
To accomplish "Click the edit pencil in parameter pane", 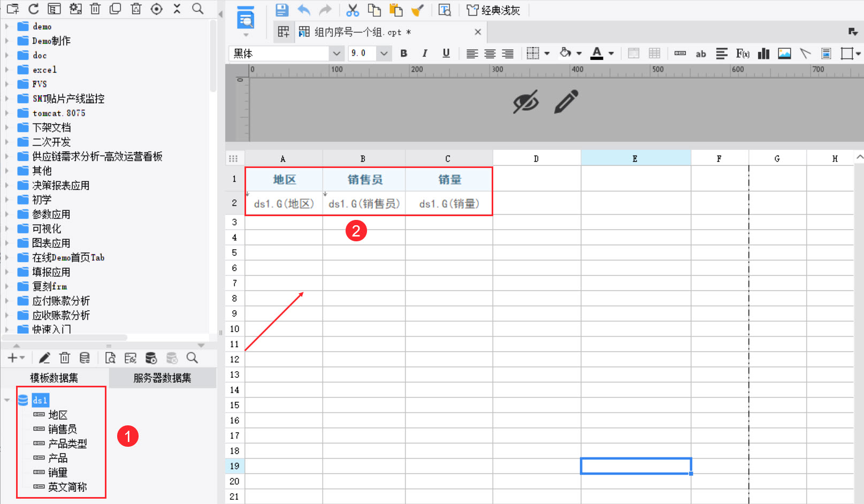I will pyautogui.click(x=566, y=102).
